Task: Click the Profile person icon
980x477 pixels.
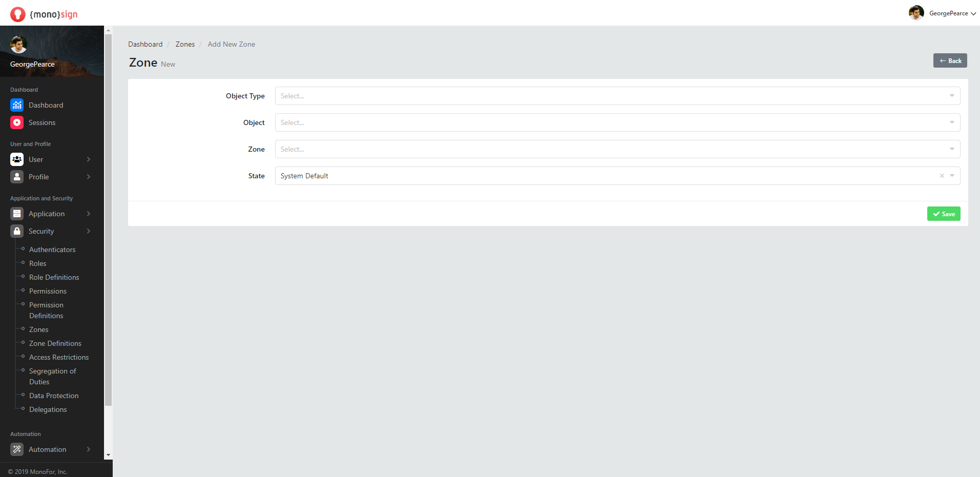Action: tap(17, 177)
